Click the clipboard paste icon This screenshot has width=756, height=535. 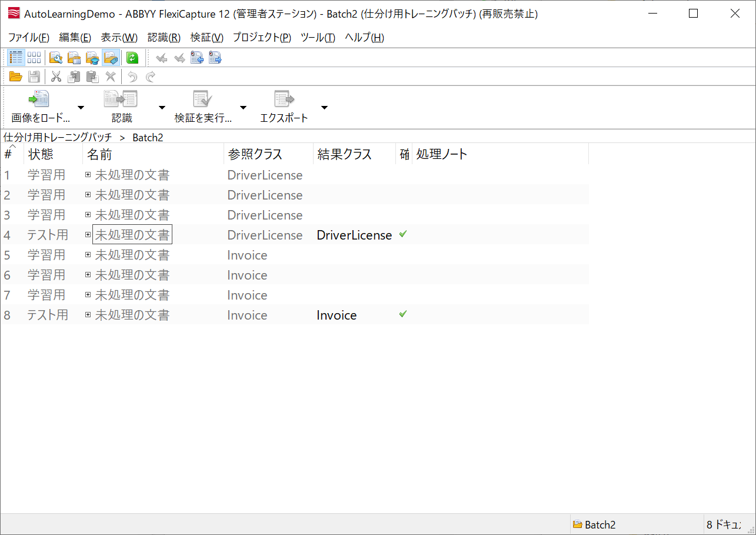(92, 77)
